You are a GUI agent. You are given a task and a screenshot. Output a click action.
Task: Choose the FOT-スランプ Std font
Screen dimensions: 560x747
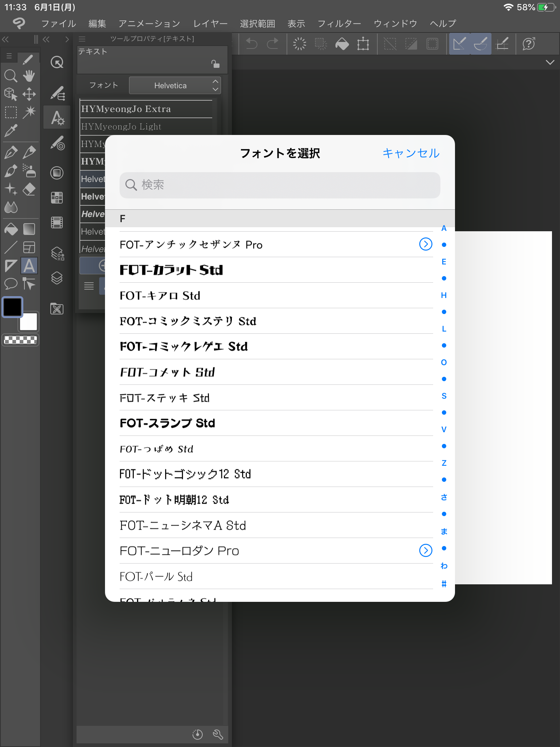click(276, 423)
